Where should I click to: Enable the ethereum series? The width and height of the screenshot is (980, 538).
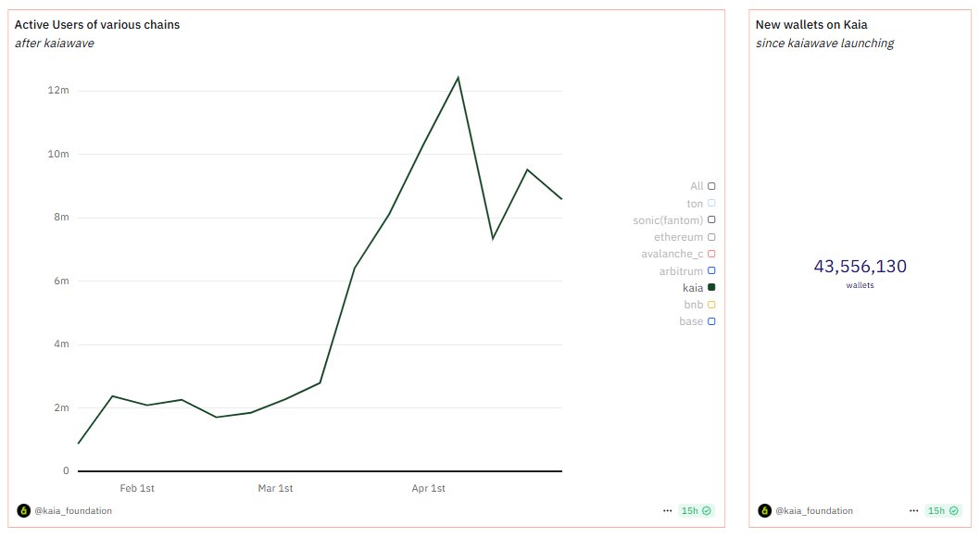point(711,237)
